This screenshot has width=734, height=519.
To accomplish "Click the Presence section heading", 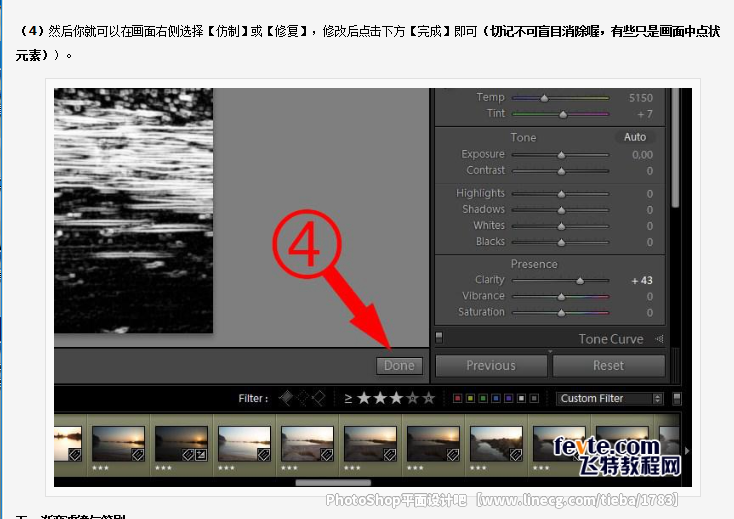I will [534, 264].
